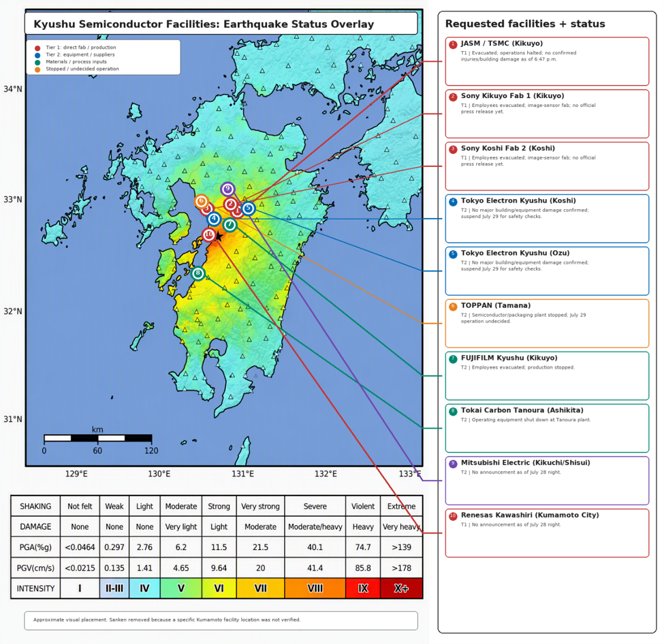Click the PGV value 85.8 cell
The width and height of the screenshot is (664, 644).
pyautogui.click(x=363, y=568)
